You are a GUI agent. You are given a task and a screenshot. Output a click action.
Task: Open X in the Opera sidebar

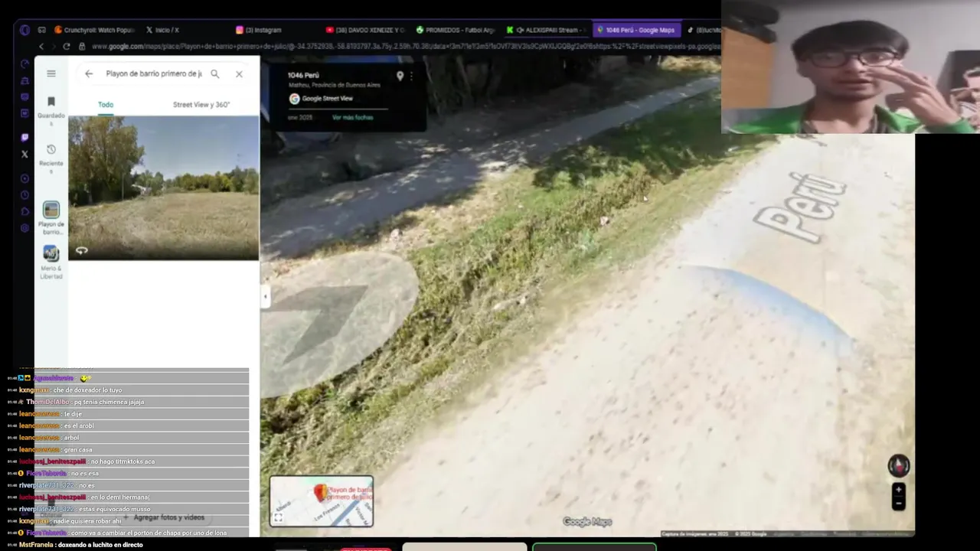(24, 154)
